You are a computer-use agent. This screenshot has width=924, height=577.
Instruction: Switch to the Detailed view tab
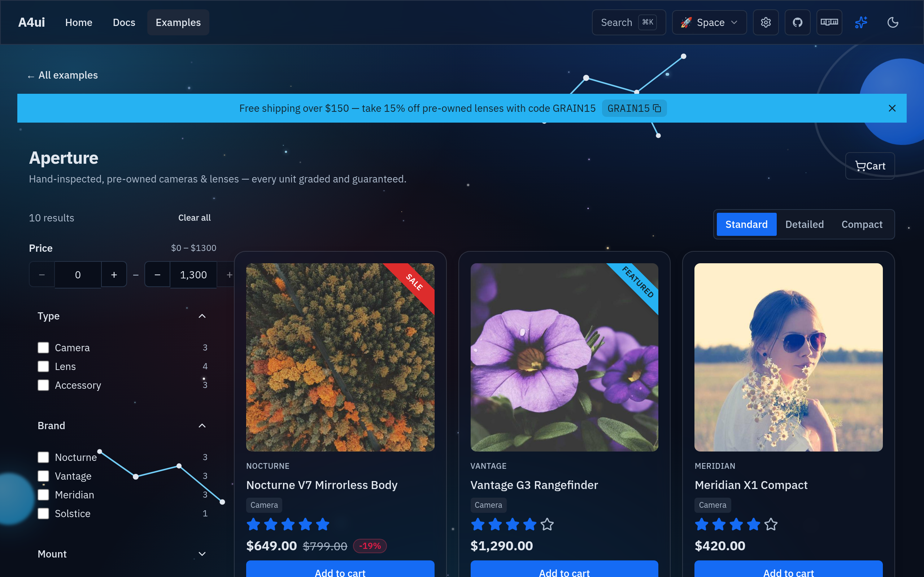pos(804,224)
